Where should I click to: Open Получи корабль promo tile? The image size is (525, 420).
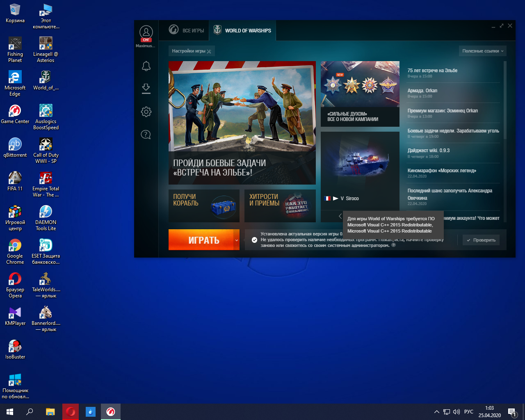click(204, 205)
